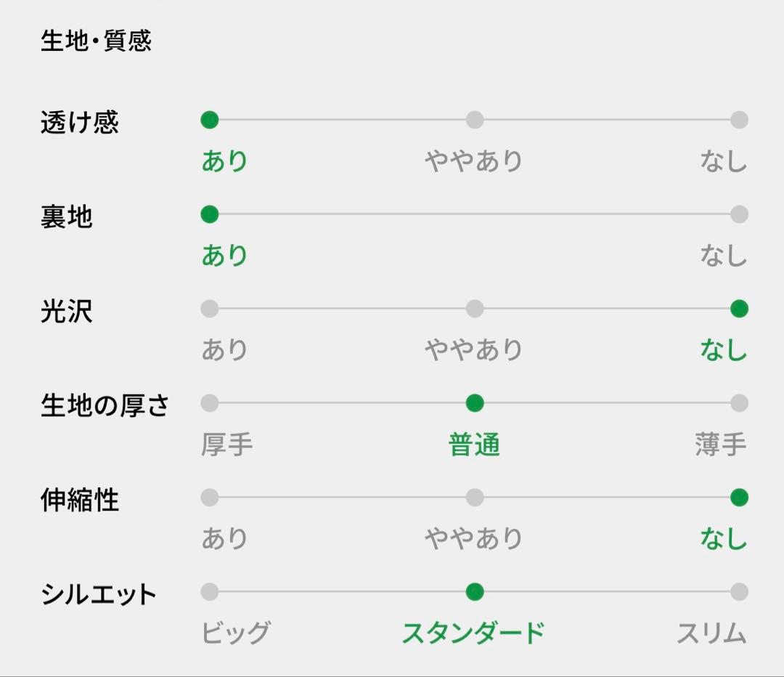Set 生地の厚さ to the 厚手 dot
Viewport: 784px width, 677px height.
(210, 403)
